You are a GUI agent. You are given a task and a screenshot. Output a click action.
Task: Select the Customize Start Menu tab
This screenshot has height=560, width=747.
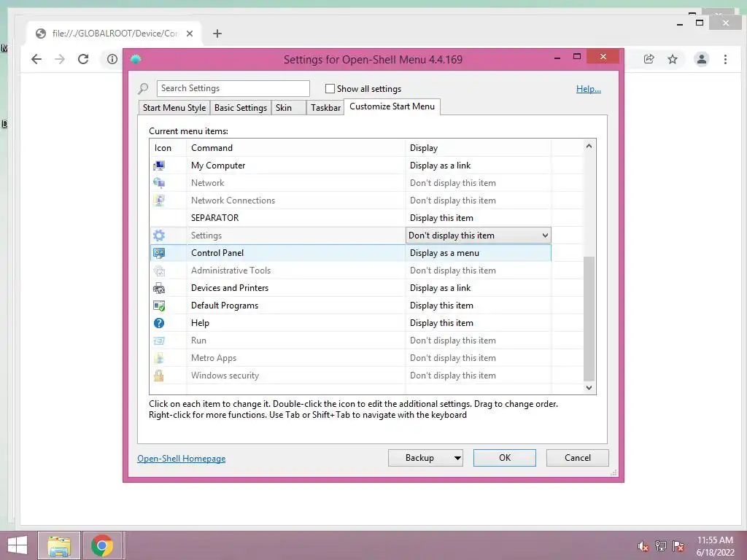[392, 106]
